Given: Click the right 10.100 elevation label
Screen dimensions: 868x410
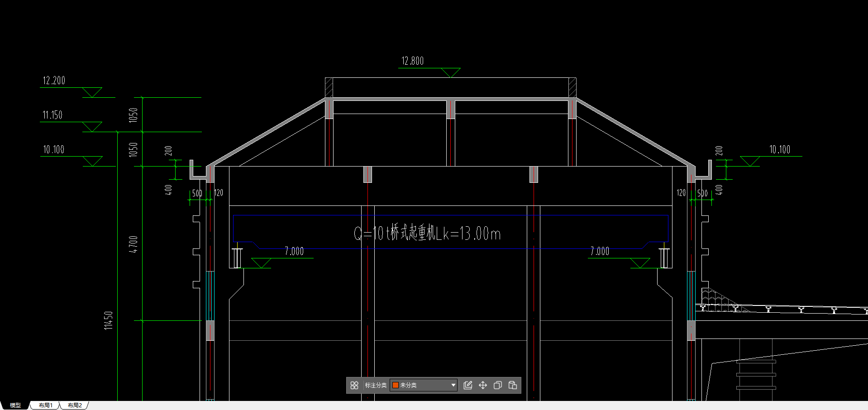Looking at the screenshot, I should pyautogui.click(x=780, y=149).
